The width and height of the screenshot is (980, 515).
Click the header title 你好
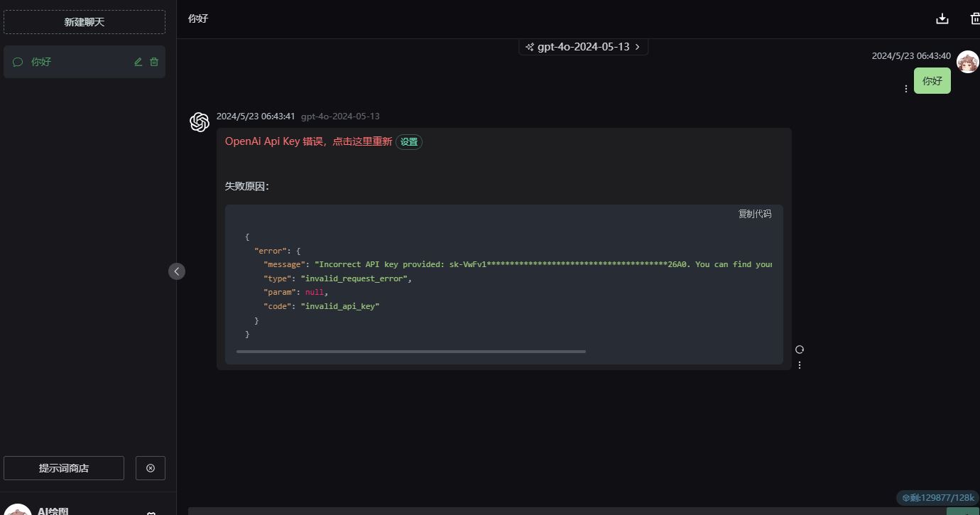point(198,18)
